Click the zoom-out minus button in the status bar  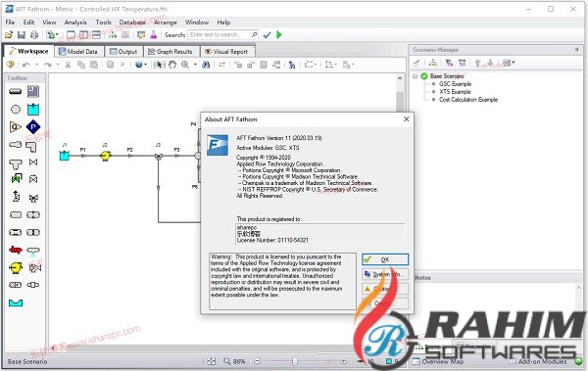pos(257,361)
